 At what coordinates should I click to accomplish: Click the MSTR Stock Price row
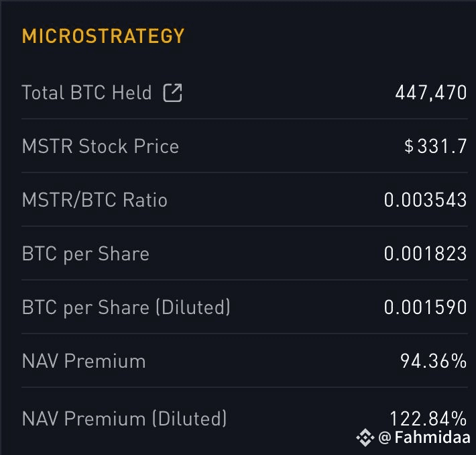point(245,146)
